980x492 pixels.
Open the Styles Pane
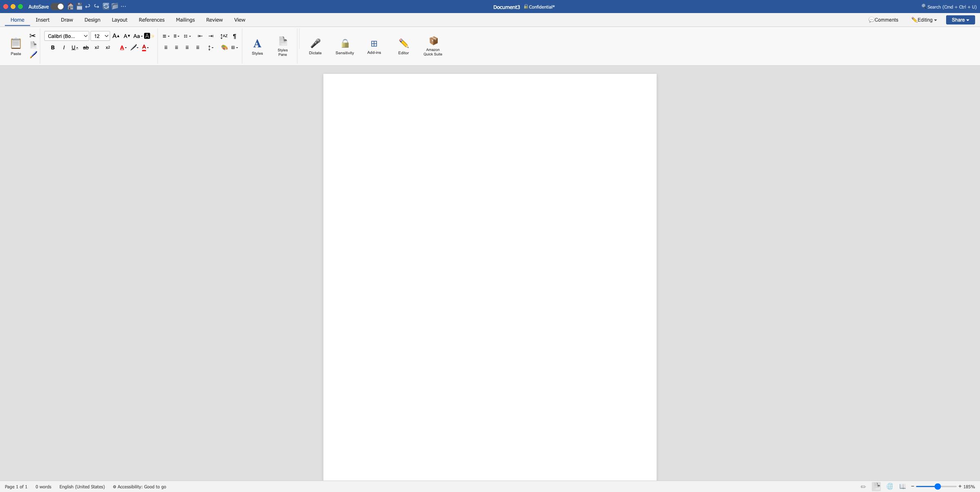[x=283, y=46]
